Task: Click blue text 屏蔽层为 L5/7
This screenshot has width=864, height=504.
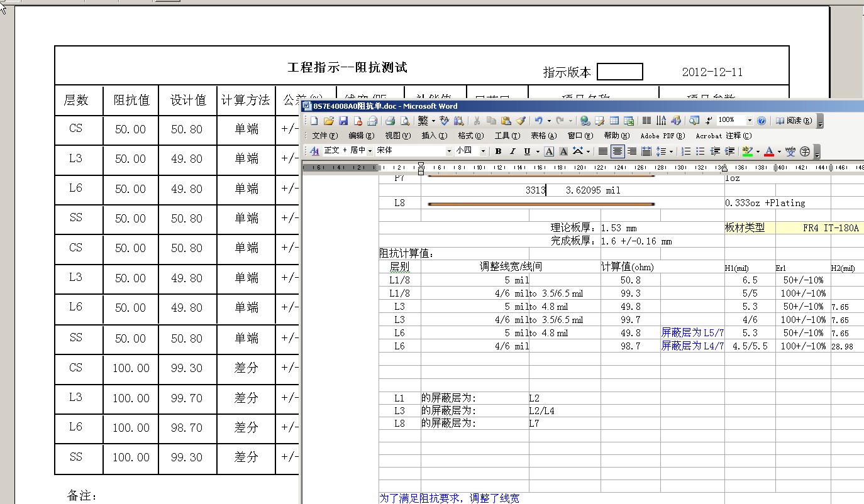Action: pos(692,333)
